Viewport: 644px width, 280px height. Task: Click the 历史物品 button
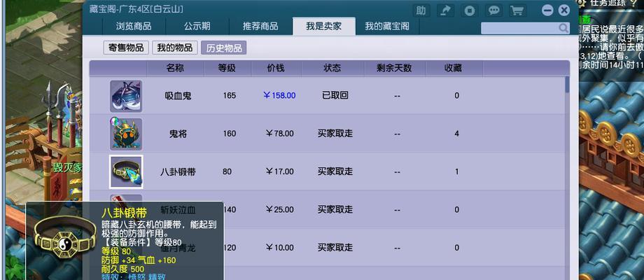click(x=224, y=48)
